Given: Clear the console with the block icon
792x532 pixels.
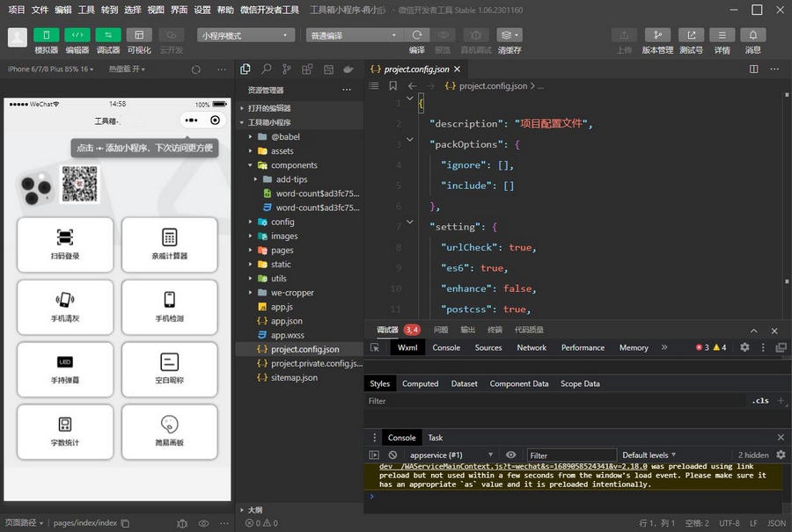Looking at the screenshot, I should [392, 455].
